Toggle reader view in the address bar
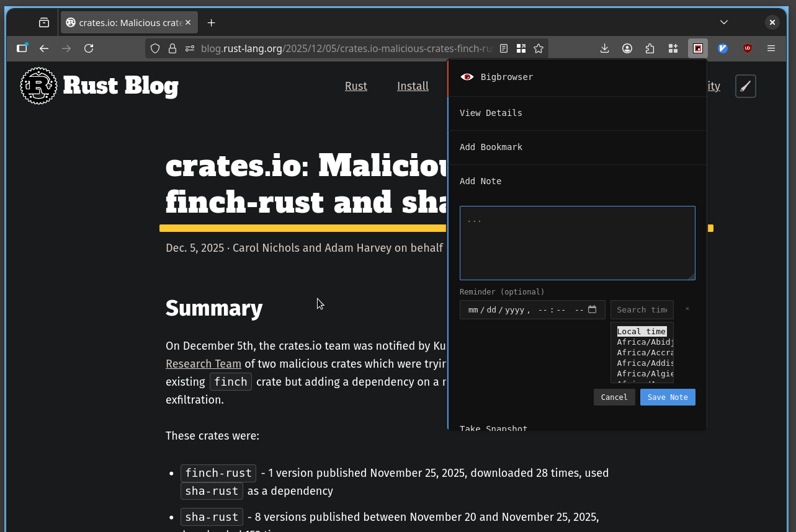The height and width of the screenshot is (532, 796). click(x=504, y=48)
